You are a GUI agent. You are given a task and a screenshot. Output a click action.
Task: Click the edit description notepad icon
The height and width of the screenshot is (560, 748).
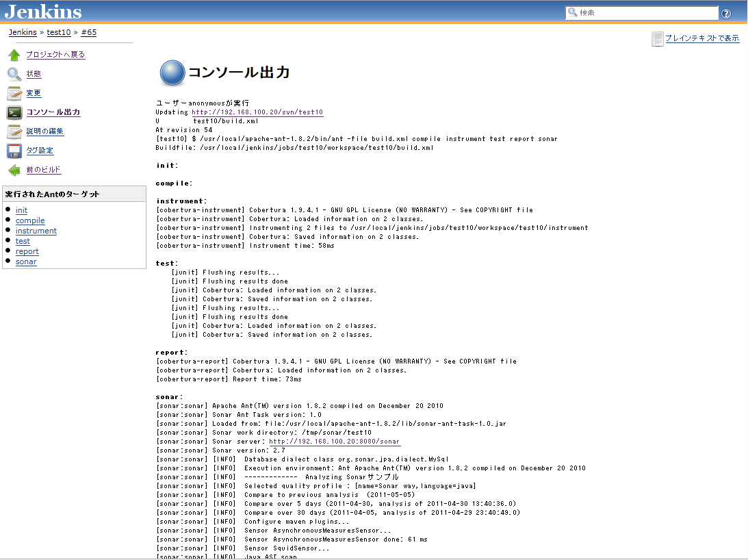tap(14, 131)
